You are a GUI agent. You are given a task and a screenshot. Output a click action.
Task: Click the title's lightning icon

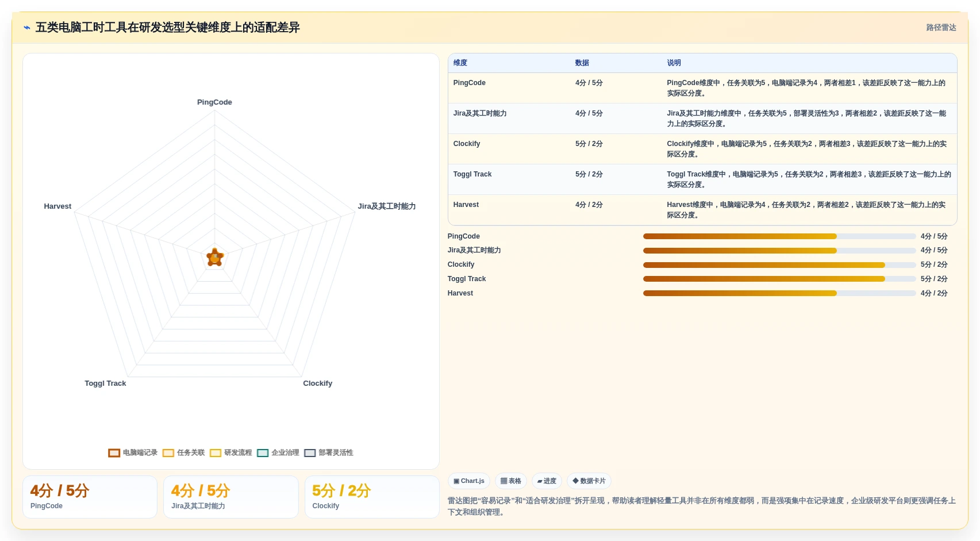click(x=27, y=28)
